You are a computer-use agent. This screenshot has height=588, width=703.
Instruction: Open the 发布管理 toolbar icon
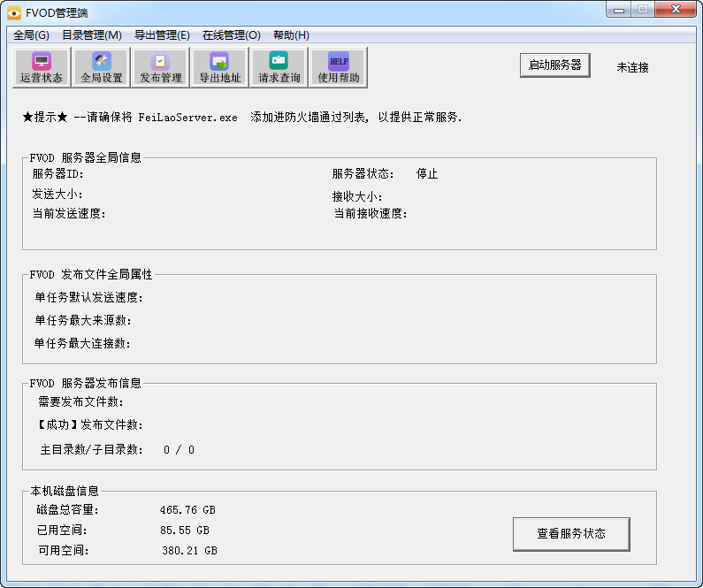161,67
